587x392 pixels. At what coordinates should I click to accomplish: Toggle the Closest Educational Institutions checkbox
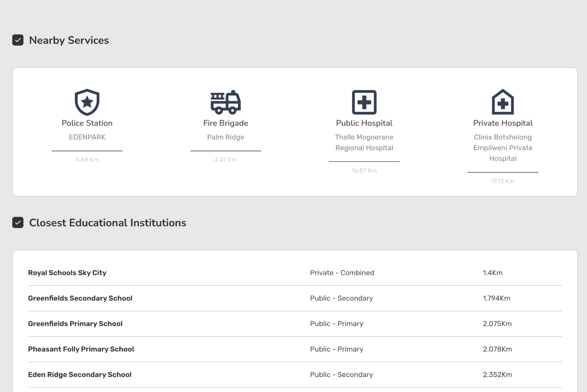pyautogui.click(x=18, y=222)
